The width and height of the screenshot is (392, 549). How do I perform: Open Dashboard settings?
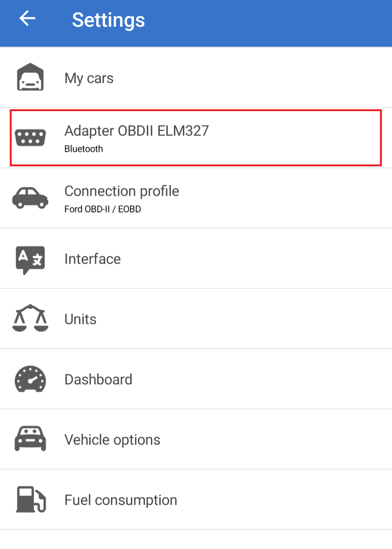98,379
